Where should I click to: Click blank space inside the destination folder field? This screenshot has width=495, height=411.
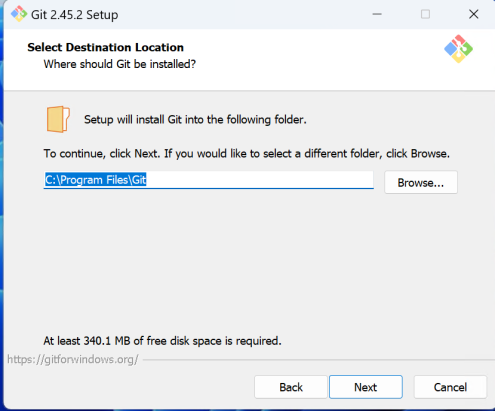coord(260,180)
